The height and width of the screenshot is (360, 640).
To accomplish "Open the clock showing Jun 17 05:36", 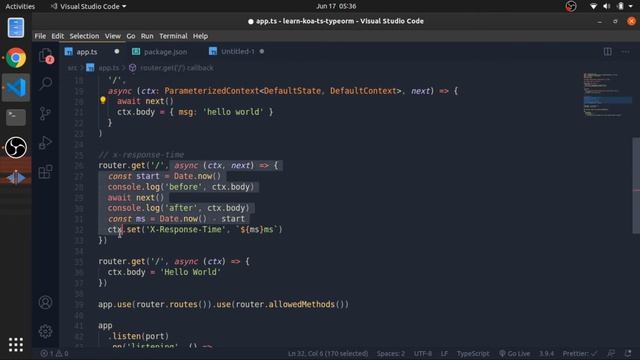I will (336, 6).
